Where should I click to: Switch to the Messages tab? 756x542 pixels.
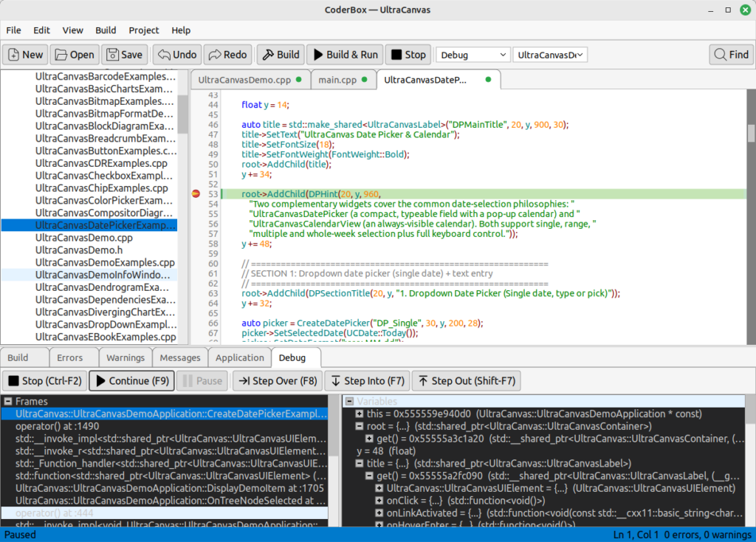point(180,358)
